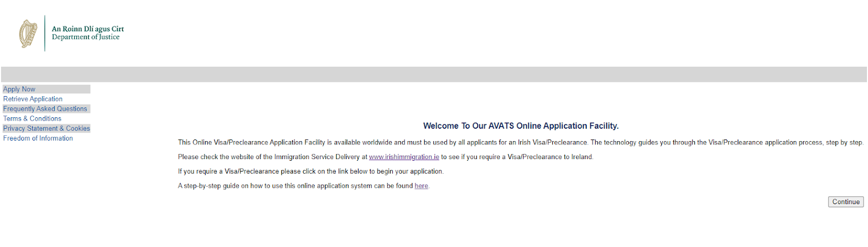Click the Department of Justice harp logo
The width and height of the screenshot is (868, 247).
(x=28, y=34)
